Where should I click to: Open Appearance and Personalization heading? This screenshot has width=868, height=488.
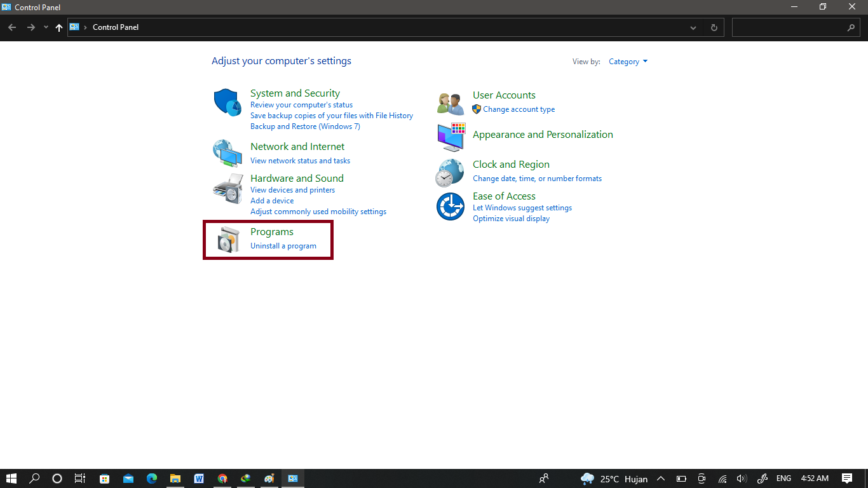(x=543, y=135)
